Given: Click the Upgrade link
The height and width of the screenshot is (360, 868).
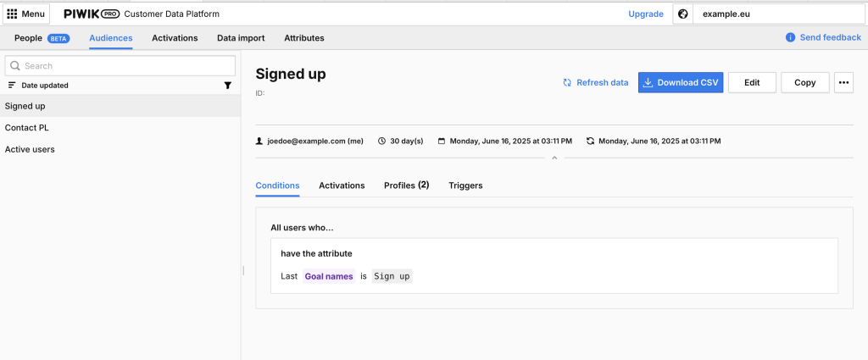Looking at the screenshot, I should (x=646, y=14).
